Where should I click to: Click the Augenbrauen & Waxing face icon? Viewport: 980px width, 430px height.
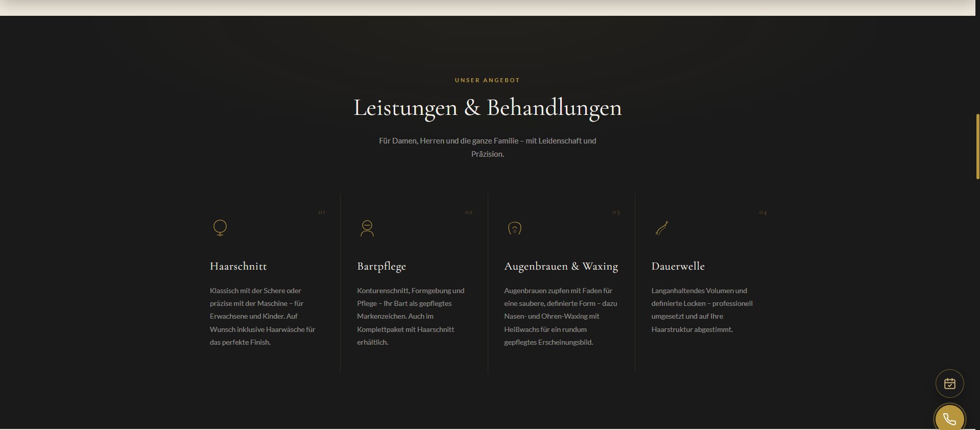pos(514,228)
